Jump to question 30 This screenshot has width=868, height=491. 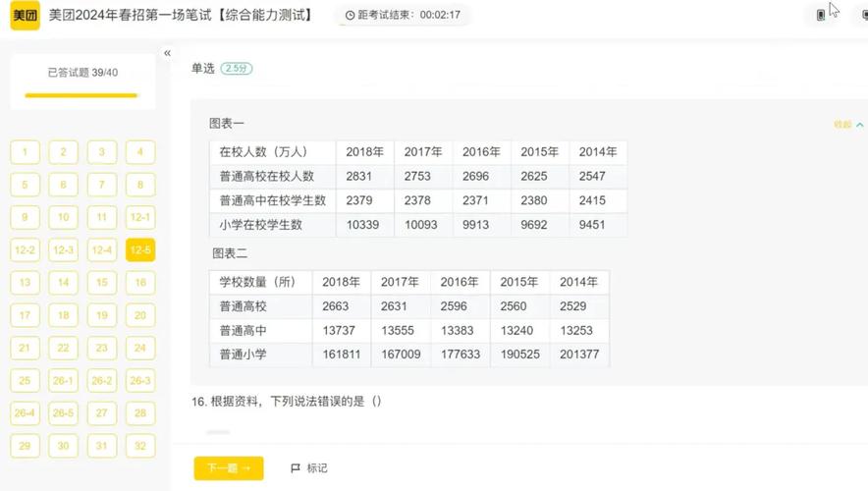63,446
